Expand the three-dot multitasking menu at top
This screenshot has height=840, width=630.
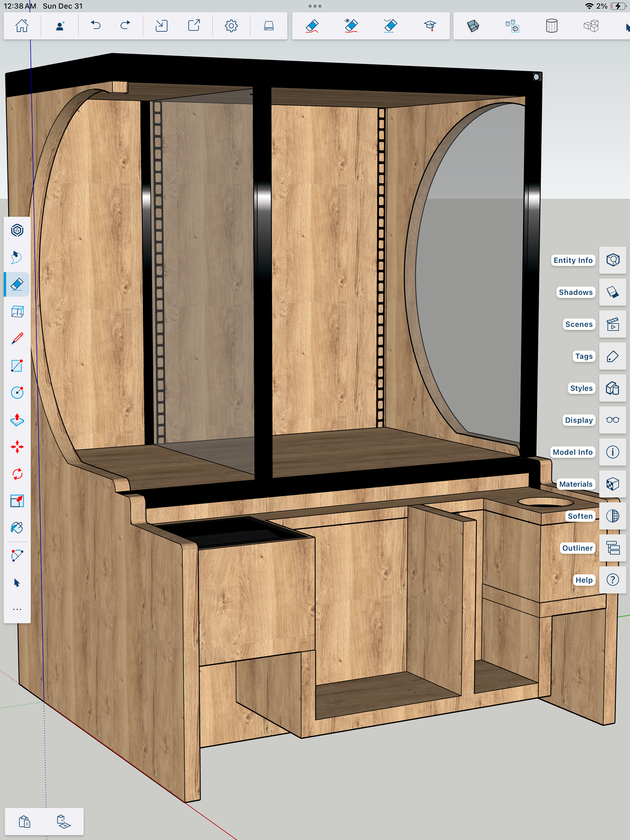click(315, 6)
